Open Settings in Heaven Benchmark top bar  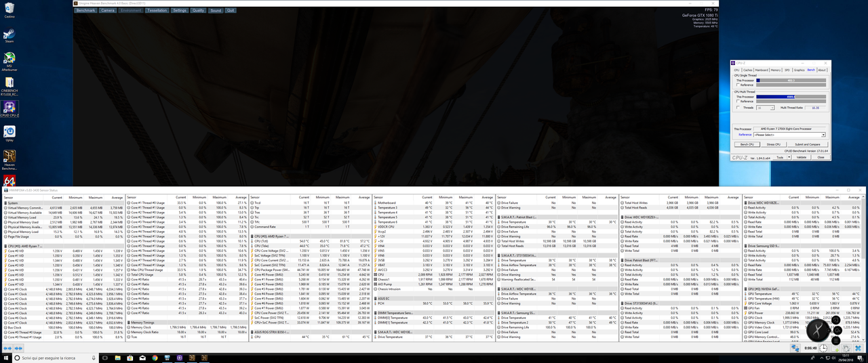click(179, 11)
